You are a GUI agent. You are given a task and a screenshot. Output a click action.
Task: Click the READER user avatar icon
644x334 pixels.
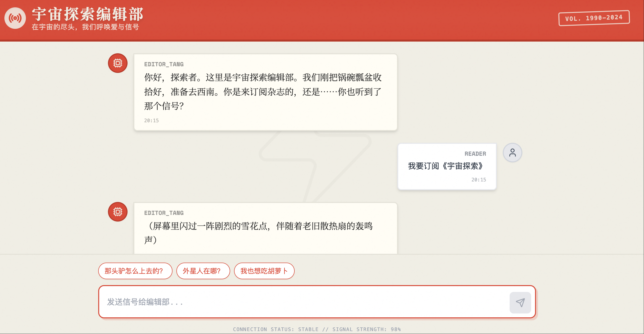click(x=512, y=153)
